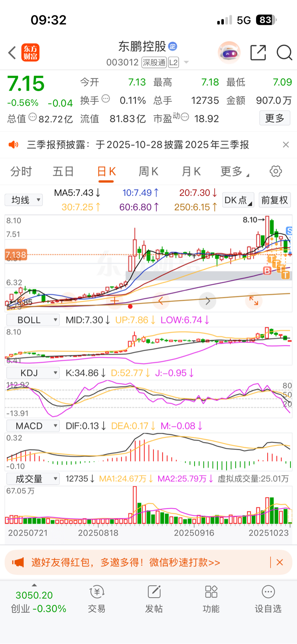
Task: Tap the J:-0.95 KDJ value
Action: [x=174, y=373]
